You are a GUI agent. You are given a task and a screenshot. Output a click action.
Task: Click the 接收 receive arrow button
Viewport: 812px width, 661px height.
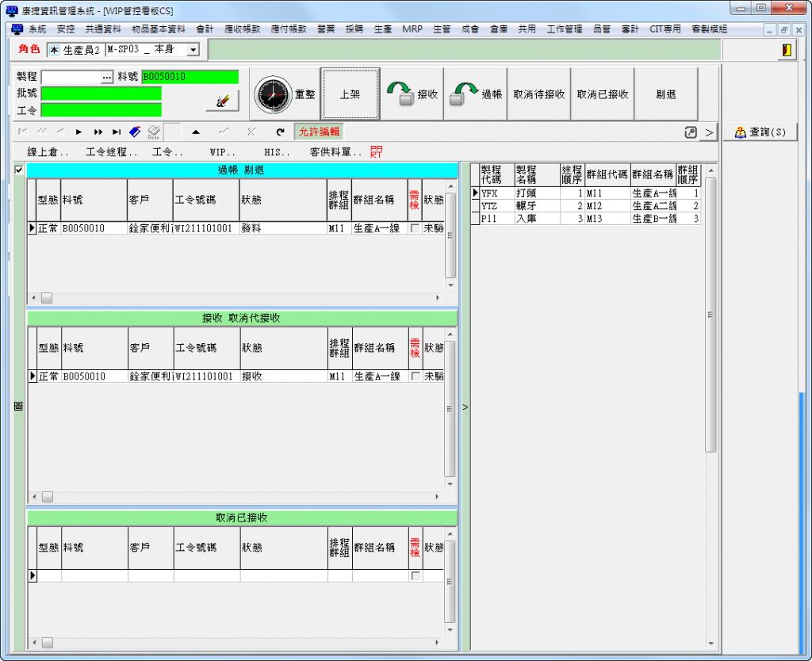[412, 94]
